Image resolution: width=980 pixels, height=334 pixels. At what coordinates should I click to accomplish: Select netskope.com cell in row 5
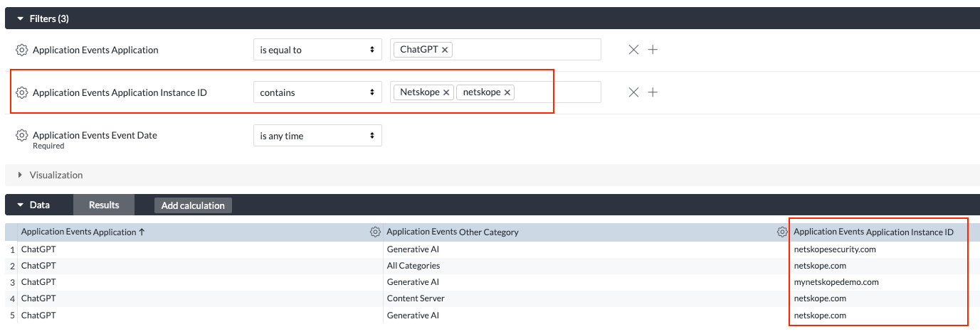tap(820, 315)
